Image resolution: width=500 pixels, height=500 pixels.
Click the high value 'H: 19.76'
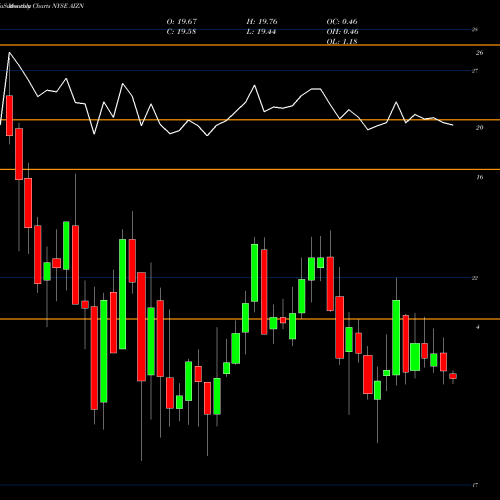click(x=262, y=22)
